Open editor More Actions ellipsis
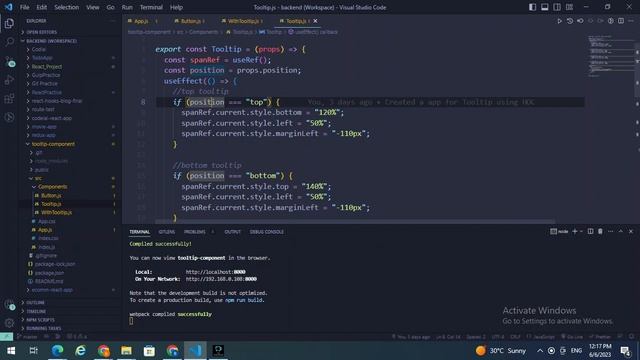640x360 pixels. [631, 21]
